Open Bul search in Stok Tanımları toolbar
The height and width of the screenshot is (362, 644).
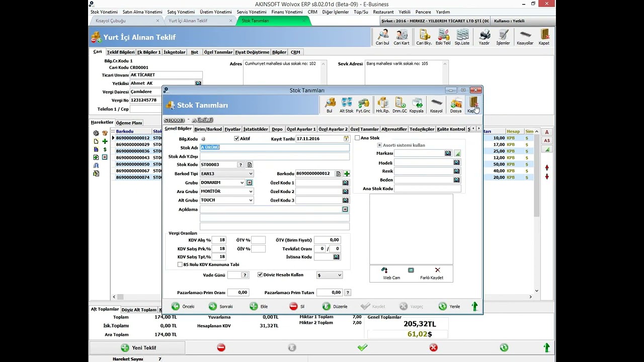point(330,105)
